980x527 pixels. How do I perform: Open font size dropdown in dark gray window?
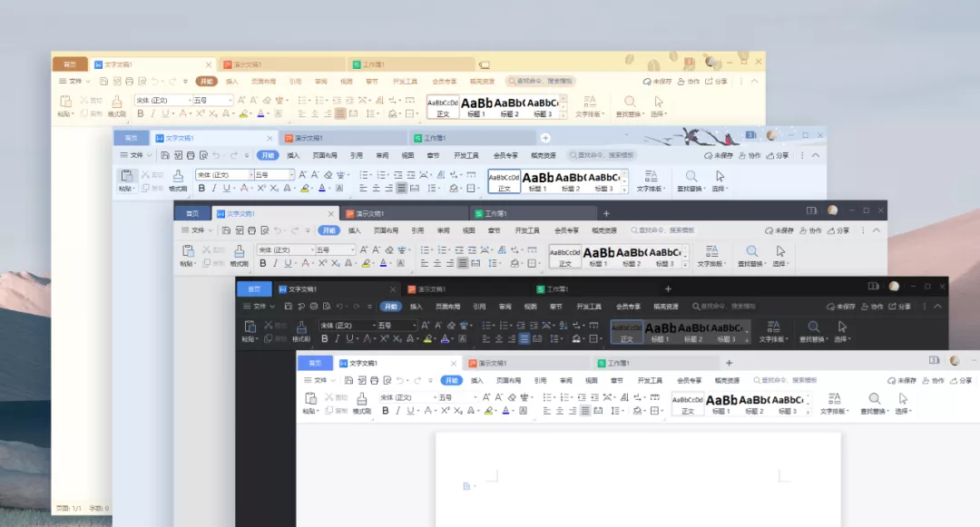352,249
